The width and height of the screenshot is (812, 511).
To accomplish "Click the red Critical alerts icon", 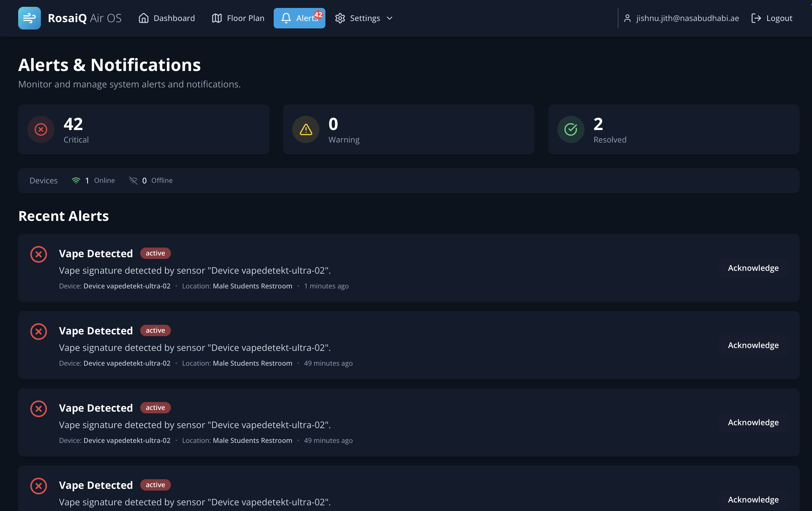I will [41, 129].
